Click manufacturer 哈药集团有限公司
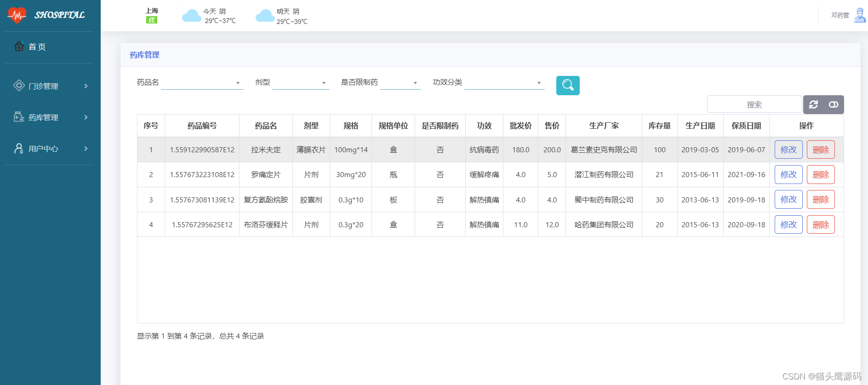Viewport: 868px width, 385px height. 604,225
